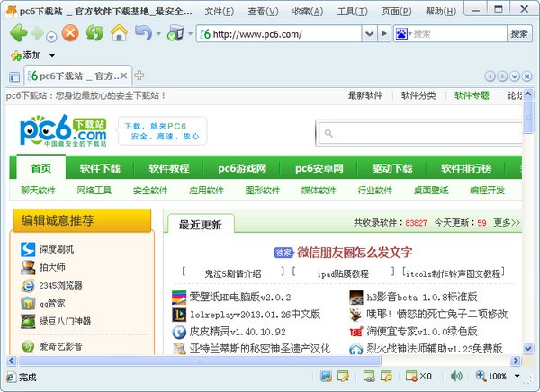Screen dimensions: 540x392
Task: Open the 软件排行榜 navigation tab
Action: point(466,168)
